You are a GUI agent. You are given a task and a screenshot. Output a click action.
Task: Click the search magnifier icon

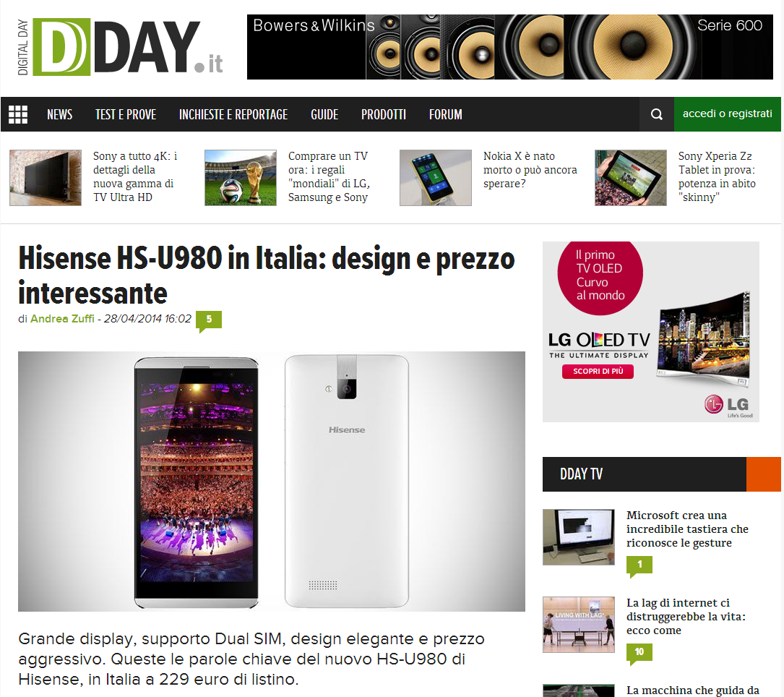pyautogui.click(x=657, y=114)
